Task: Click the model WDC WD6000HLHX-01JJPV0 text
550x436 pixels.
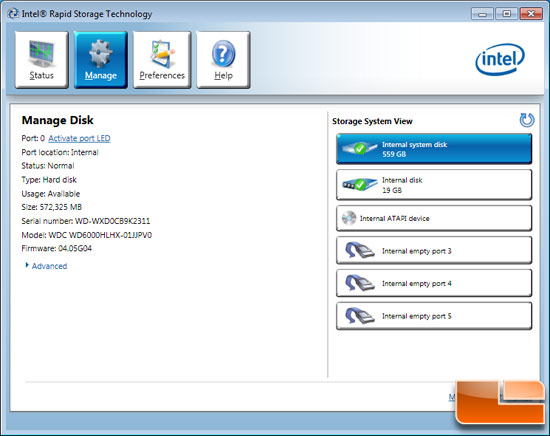Action: click(x=100, y=235)
